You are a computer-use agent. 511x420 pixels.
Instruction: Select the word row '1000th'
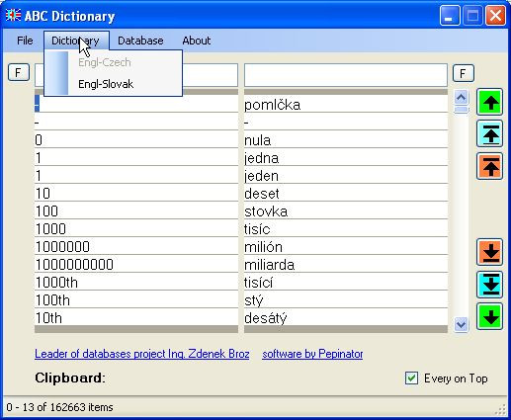[x=136, y=283]
